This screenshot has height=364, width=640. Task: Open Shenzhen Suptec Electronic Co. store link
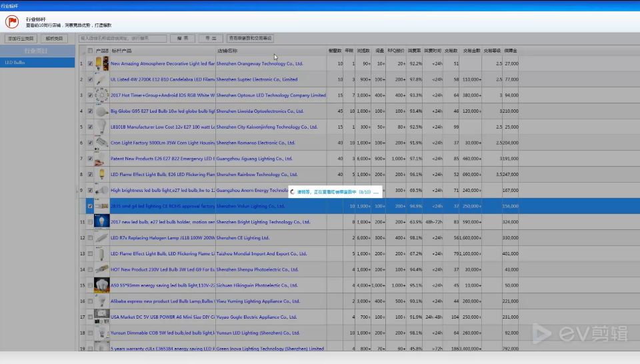pyautogui.click(x=257, y=79)
